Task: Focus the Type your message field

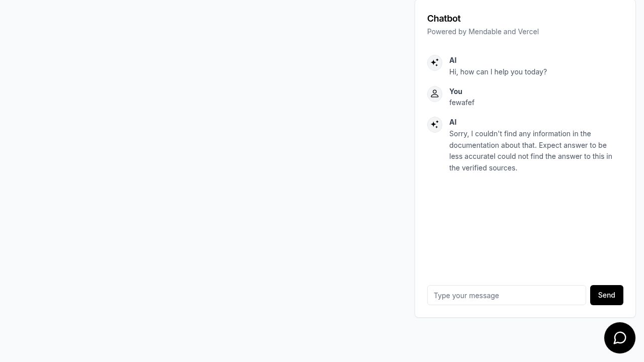Action: (x=507, y=295)
